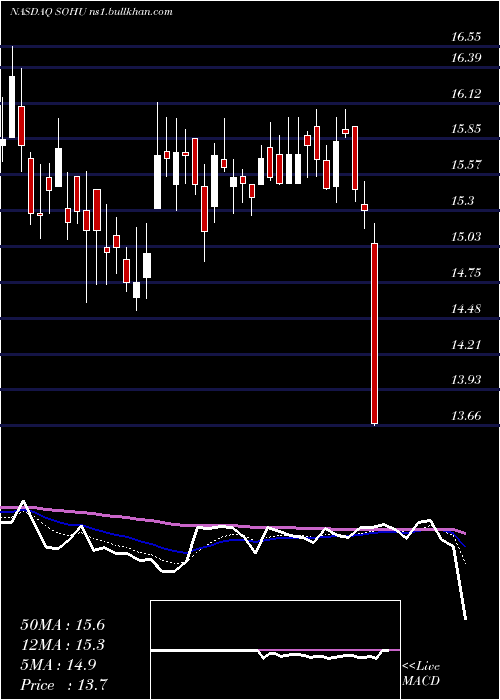This screenshot has height=700, width=500.
Task: Click the Price : 13.7 readout
Action: [x=64, y=684]
